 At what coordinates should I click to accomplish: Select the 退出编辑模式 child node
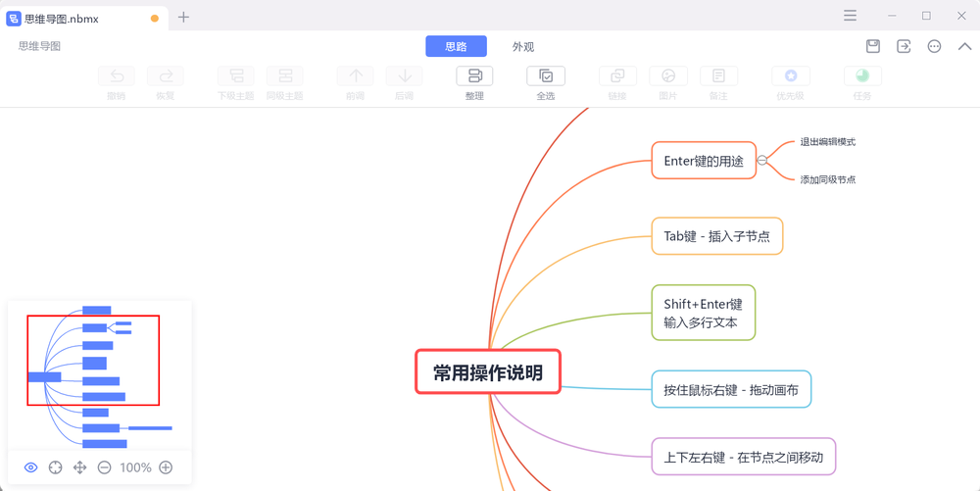(827, 142)
